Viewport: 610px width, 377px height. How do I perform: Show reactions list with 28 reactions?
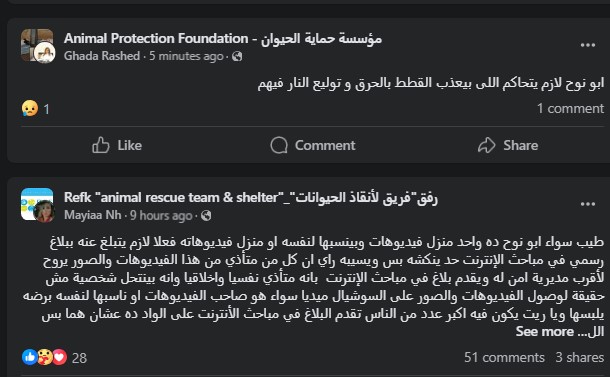click(x=54, y=357)
